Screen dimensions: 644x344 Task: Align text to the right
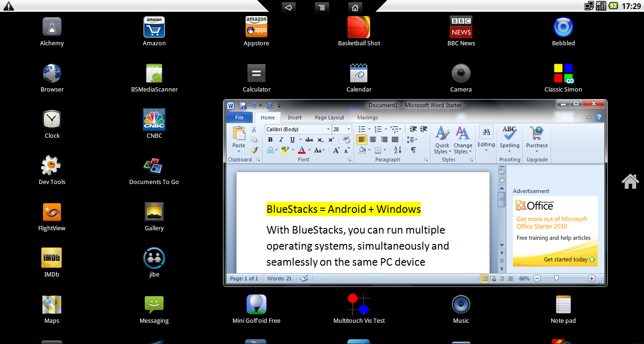pos(384,140)
